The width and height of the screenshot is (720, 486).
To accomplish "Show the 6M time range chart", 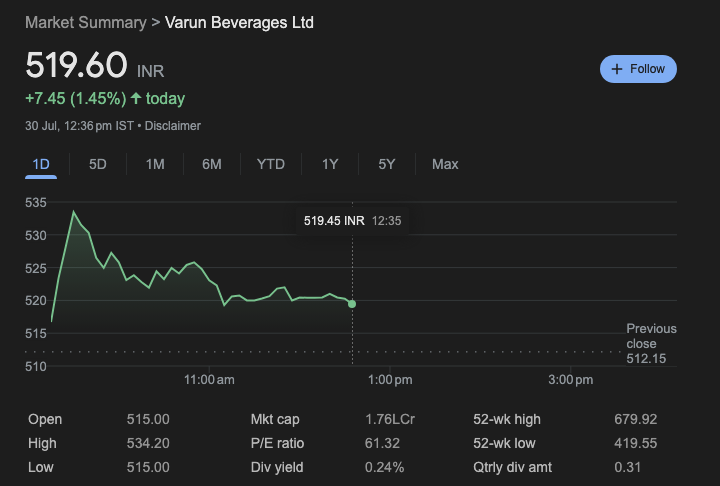I will pos(212,164).
